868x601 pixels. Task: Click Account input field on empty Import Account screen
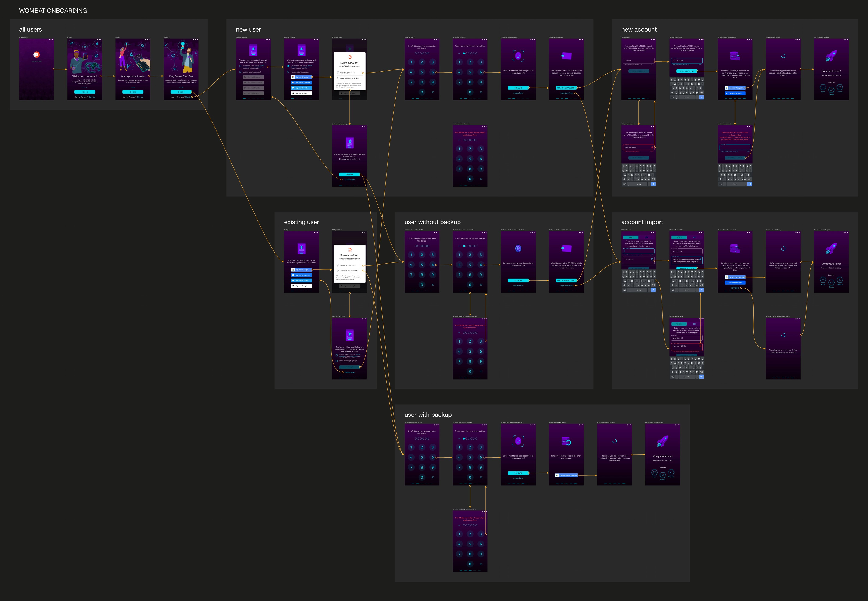[x=638, y=251]
